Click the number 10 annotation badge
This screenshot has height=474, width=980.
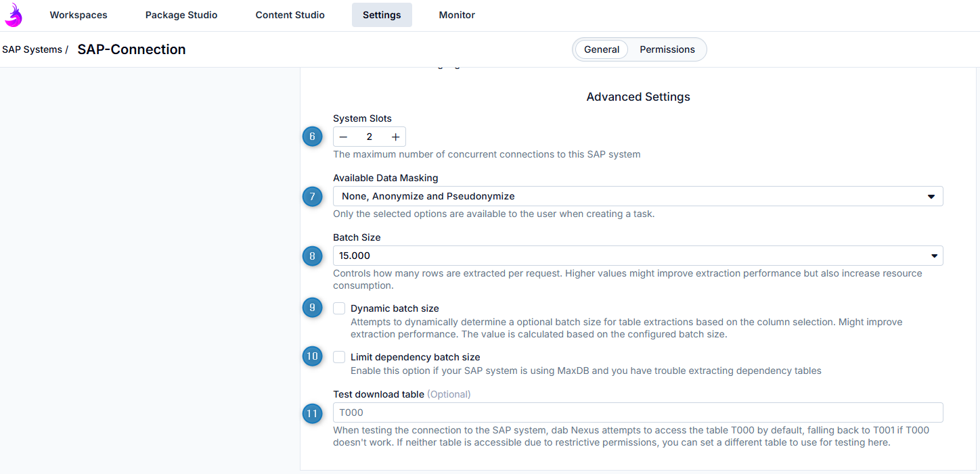coord(312,356)
